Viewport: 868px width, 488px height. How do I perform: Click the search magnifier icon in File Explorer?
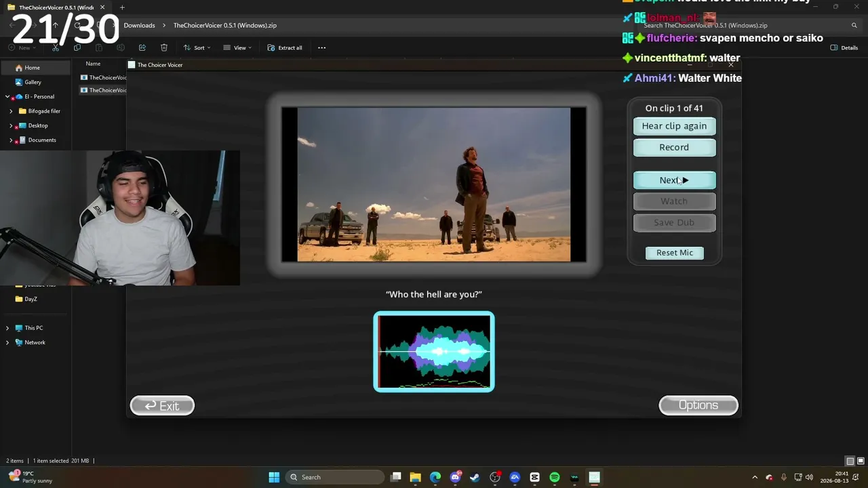854,25
